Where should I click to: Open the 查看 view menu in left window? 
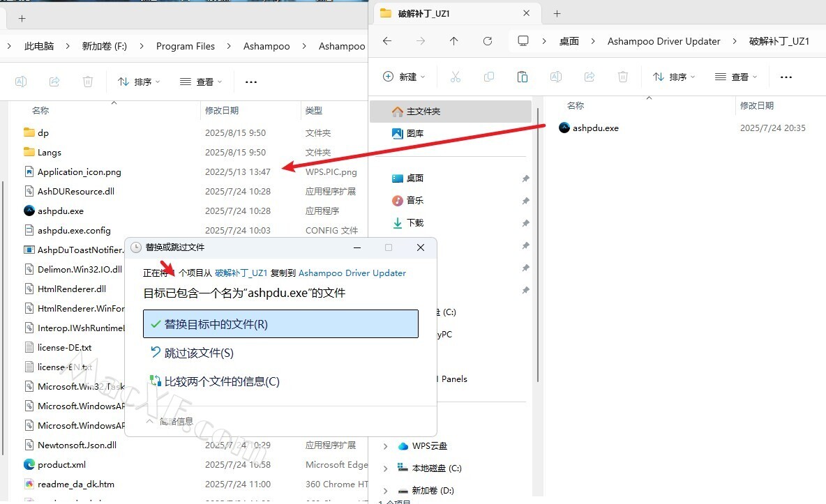pyautogui.click(x=201, y=82)
